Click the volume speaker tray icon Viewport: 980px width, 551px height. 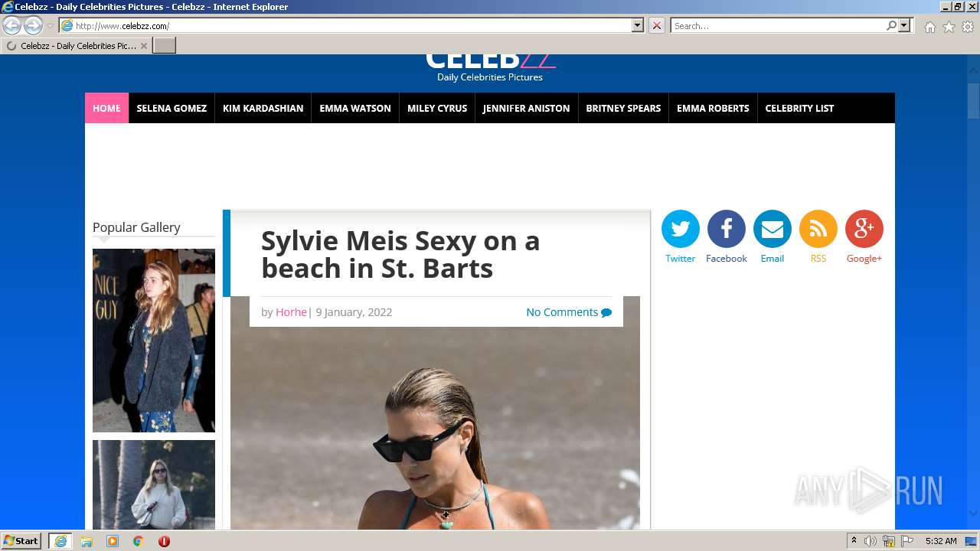[871, 541]
